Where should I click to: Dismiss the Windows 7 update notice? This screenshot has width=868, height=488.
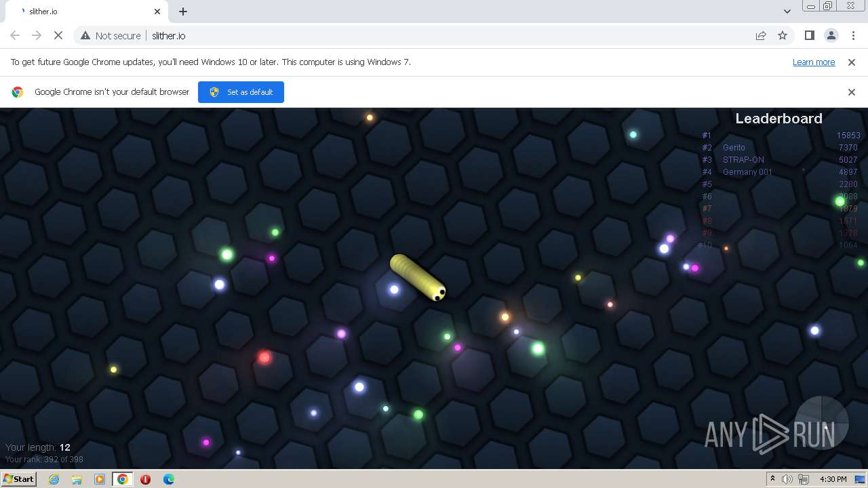click(x=852, y=62)
